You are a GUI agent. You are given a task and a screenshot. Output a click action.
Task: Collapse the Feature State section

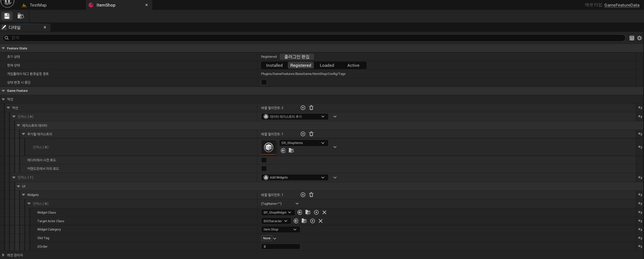(x=3, y=48)
